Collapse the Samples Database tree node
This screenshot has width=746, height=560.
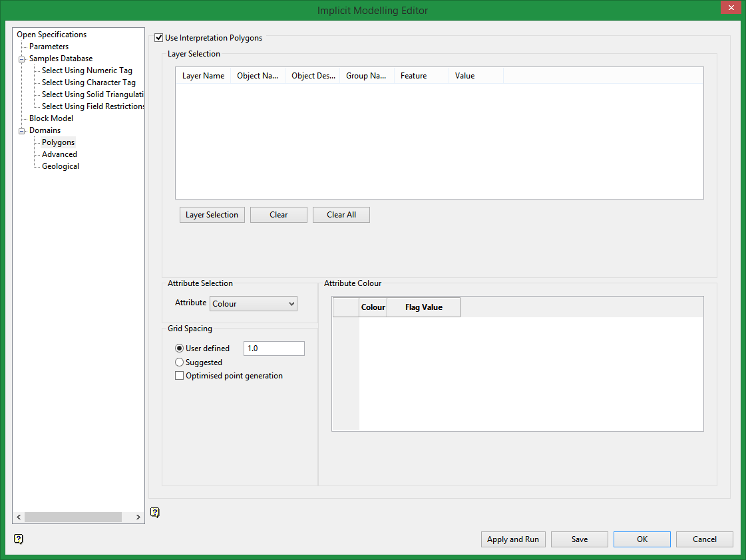(x=22, y=59)
